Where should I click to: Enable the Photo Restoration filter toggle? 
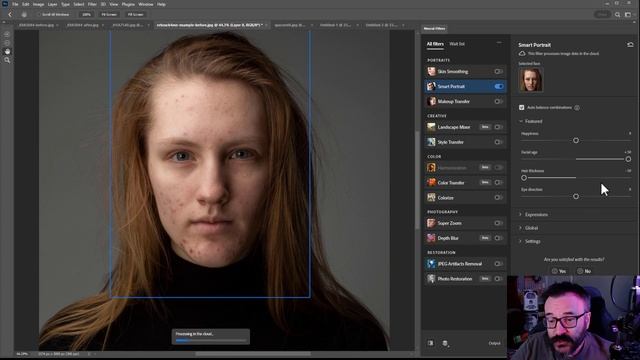click(x=498, y=279)
